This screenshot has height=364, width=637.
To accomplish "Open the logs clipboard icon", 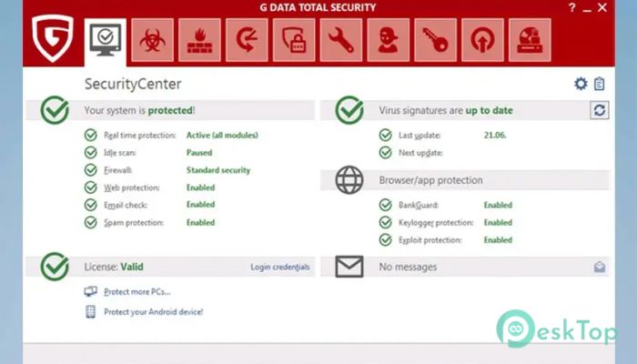I will 599,84.
